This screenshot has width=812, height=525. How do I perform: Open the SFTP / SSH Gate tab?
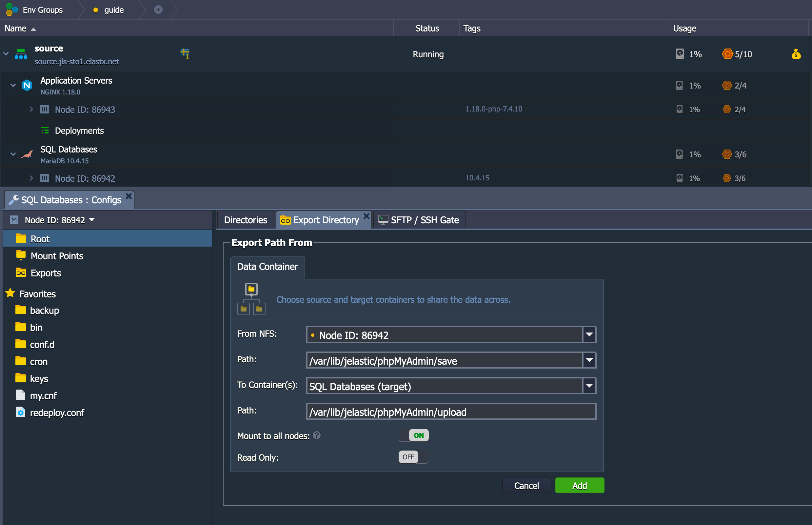[x=419, y=220]
